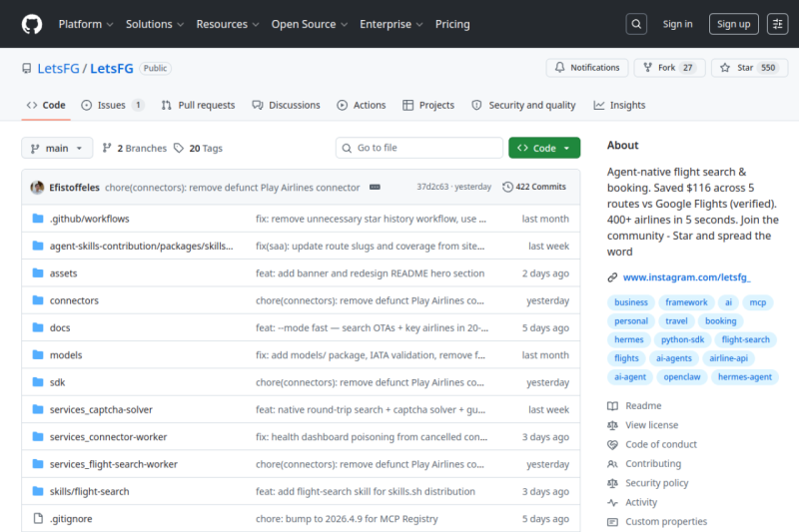The width and height of the screenshot is (799, 532).
Task: Open the Pull requests tab
Action: (x=198, y=106)
